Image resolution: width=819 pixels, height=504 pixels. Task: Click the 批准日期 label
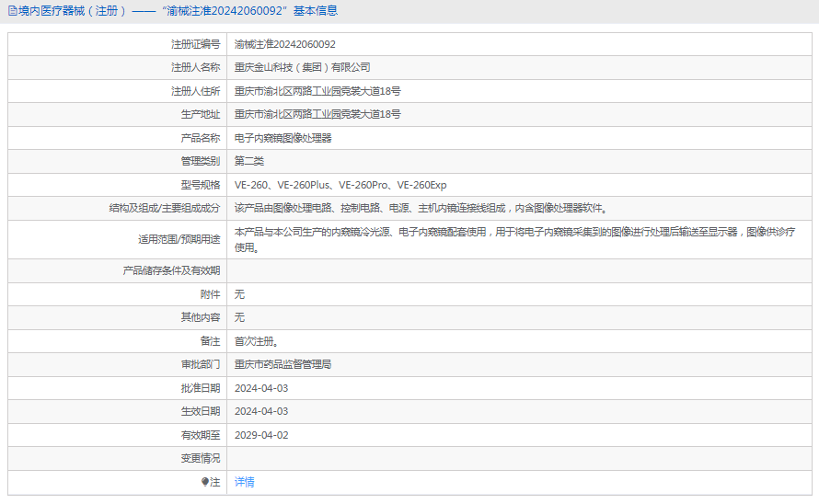tap(201, 388)
